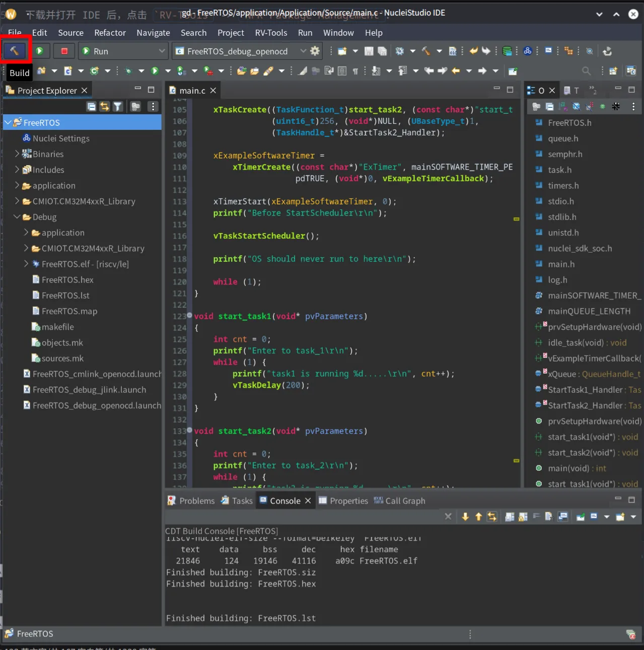Toggle Show Whitespace Characters pilcrow button
This screenshot has width=644, height=650.
click(355, 71)
